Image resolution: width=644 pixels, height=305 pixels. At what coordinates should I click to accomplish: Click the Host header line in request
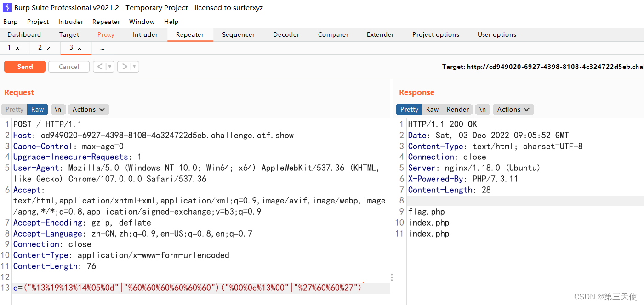[154, 136]
